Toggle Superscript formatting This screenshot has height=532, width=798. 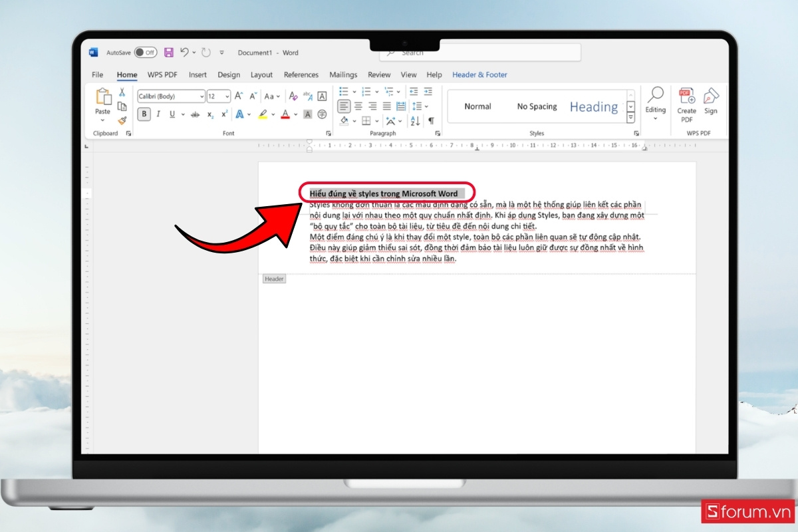pyautogui.click(x=225, y=114)
